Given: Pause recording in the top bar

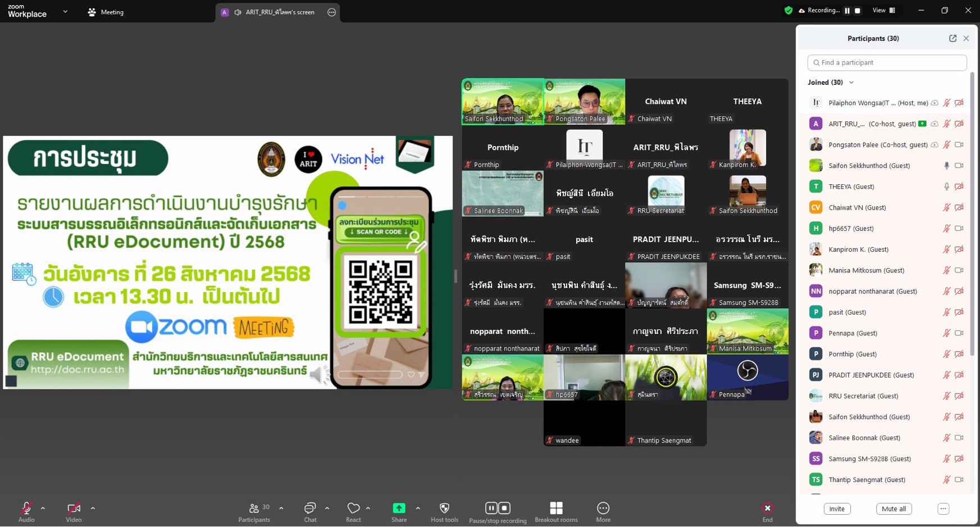Looking at the screenshot, I should pos(847,11).
